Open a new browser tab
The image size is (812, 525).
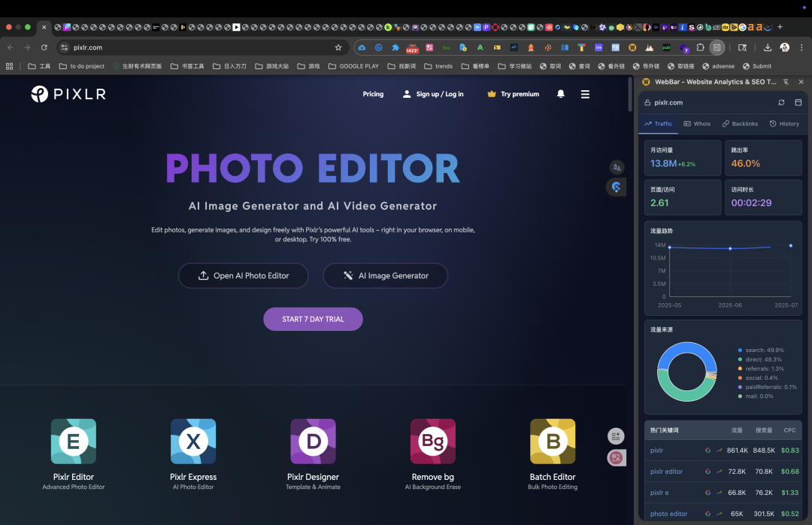pyautogui.click(x=780, y=27)
